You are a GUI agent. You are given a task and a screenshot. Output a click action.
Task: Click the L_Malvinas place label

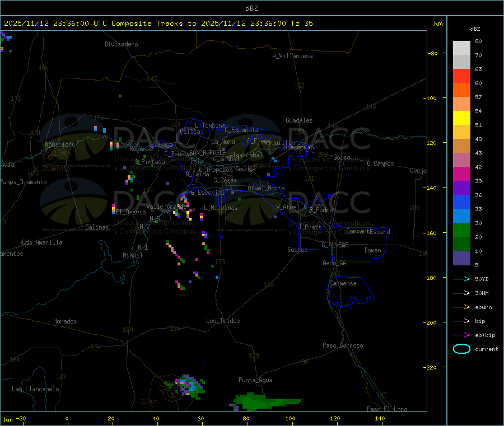(x=221, y=208)
